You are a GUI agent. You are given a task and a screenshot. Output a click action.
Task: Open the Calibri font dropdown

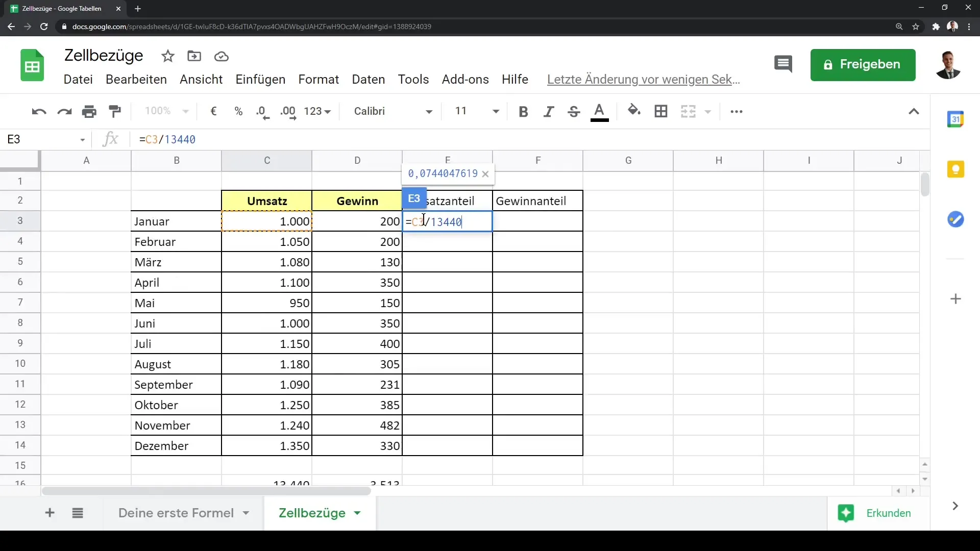pyautogui.click(x=393, y=111)
